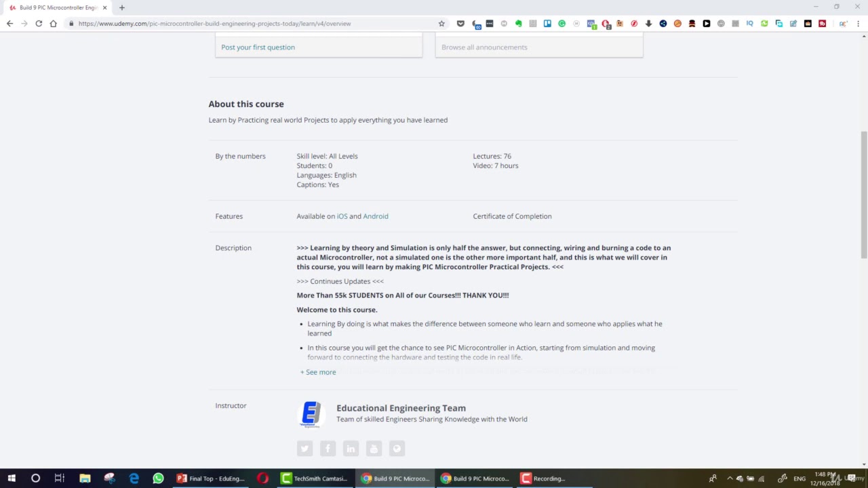Click the browser back arrow
Image resolution: width=868 pixels, height=488 pixels.
click(9, 24)
